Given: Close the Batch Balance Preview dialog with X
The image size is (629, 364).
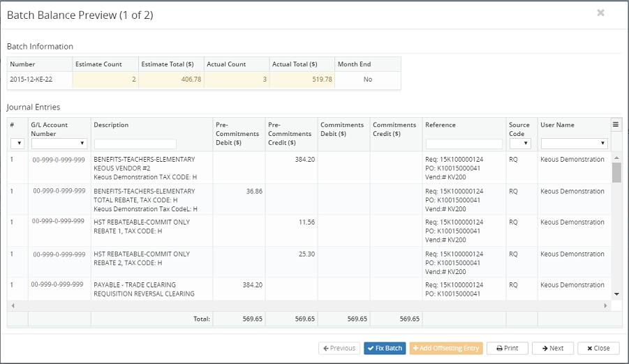Looking at the screenshot, I should tap(600, 13).
